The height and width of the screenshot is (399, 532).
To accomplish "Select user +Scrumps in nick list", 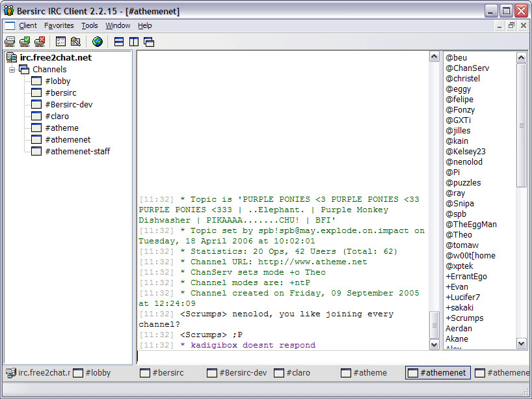I will point(464,318).
